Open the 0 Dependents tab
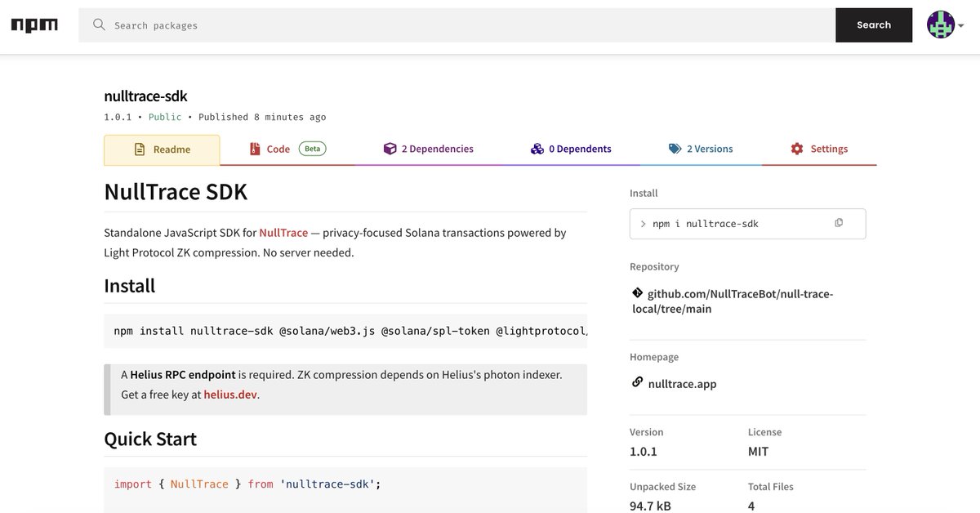 click(x=571, y=149)
